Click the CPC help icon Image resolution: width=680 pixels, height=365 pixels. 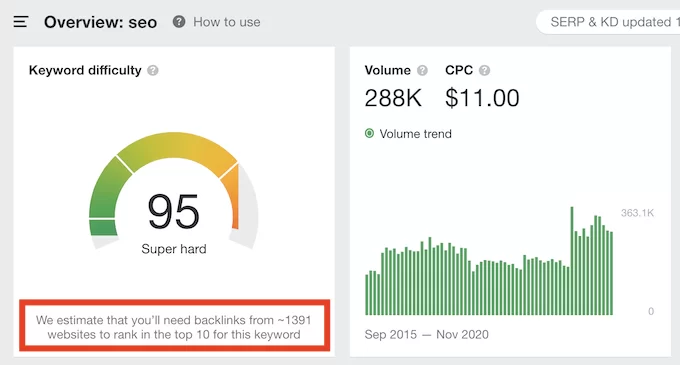click(484, 70)
